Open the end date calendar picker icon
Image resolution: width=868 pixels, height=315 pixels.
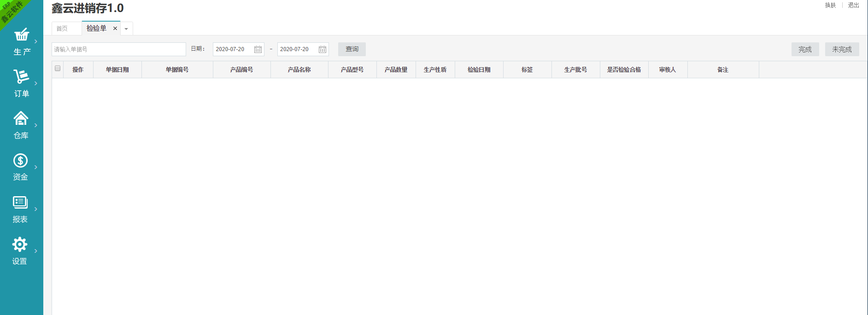[323, 49]
